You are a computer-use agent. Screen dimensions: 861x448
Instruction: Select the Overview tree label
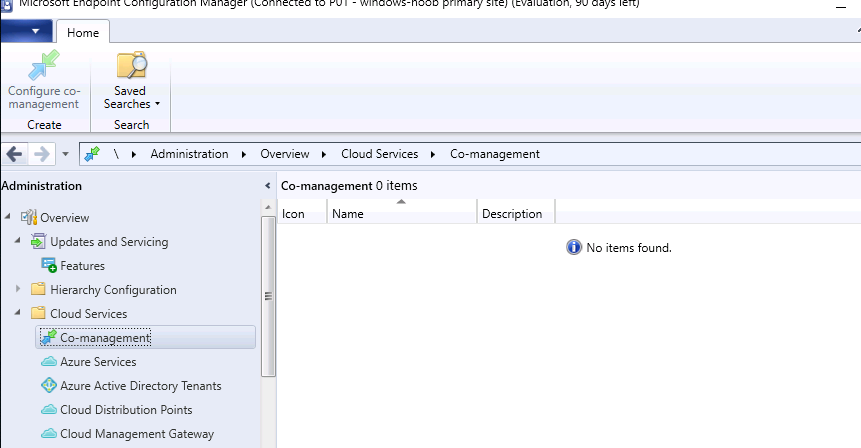point(64,217)
